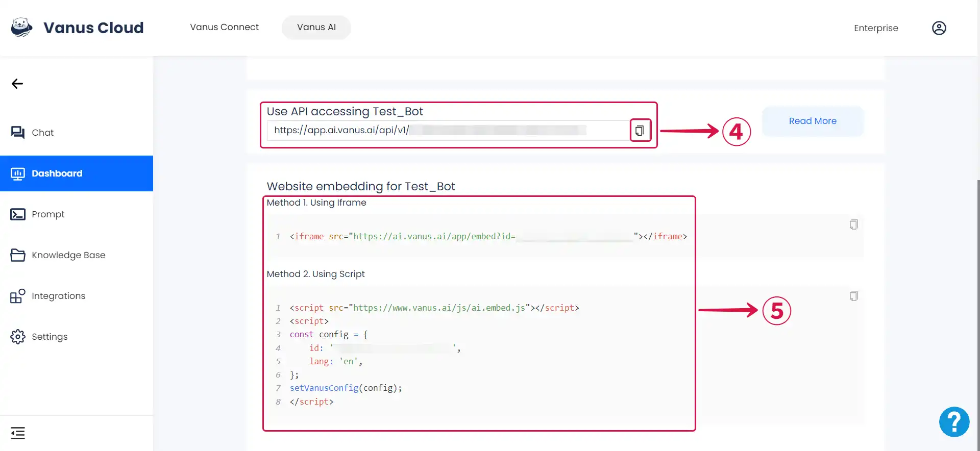Screen dimensions: 980x451
Task: Click the closing </script> code line
Action: point(311,402)
